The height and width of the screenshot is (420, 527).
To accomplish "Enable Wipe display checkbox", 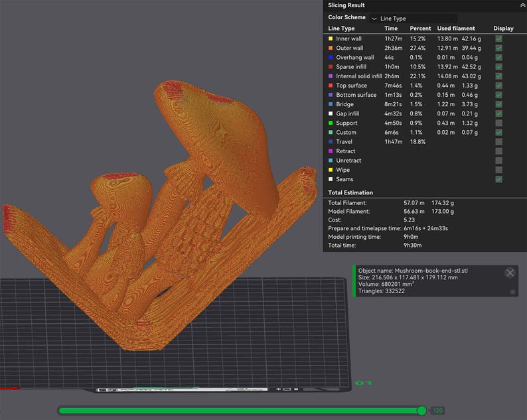I will coord(498,170).
